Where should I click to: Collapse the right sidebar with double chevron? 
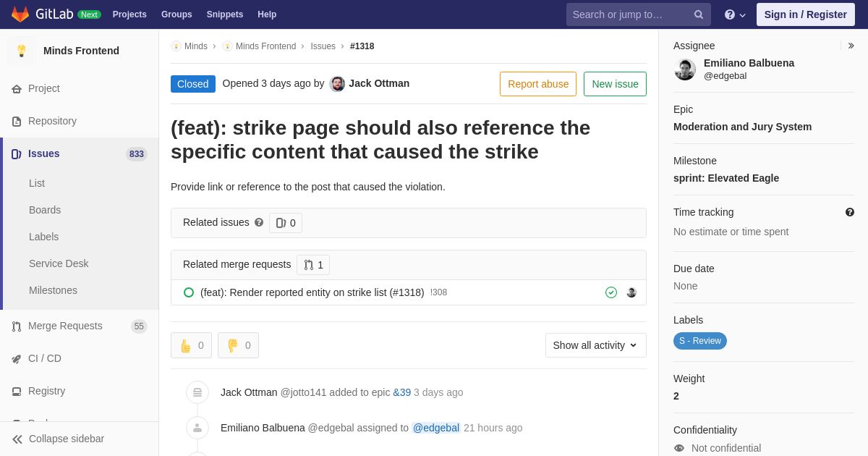[851, 46]
